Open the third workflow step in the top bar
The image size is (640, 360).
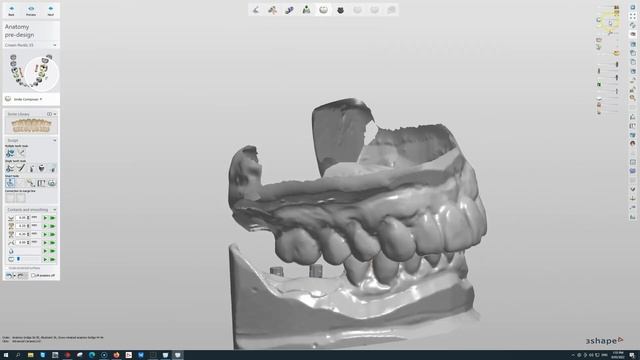(289, 10)
